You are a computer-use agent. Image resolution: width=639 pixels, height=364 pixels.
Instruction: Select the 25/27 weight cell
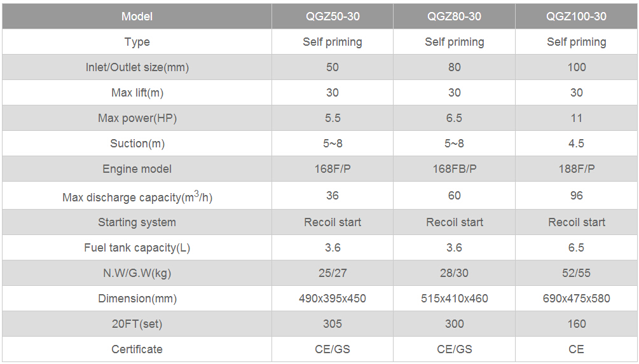point(333,273)
